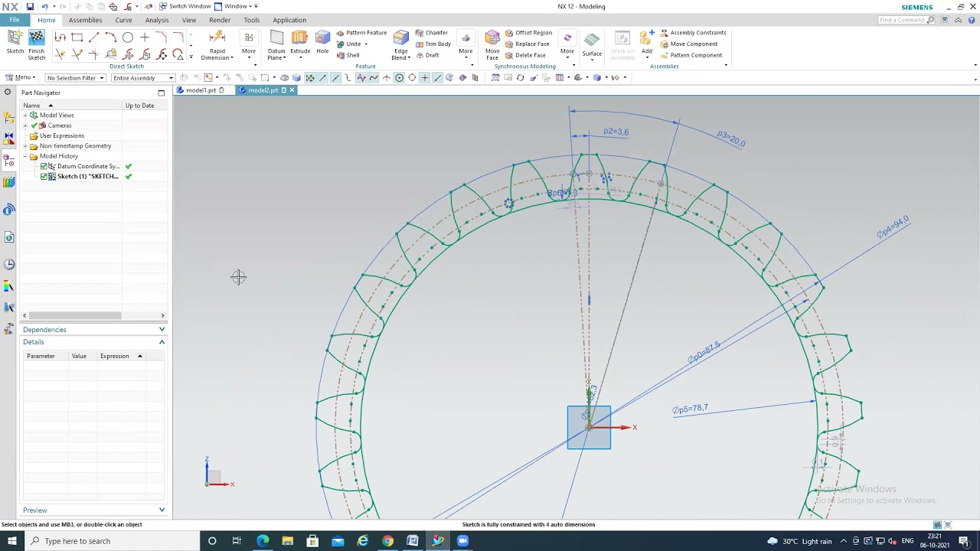The height and width of the screenshot is (551, 980).
Task: Select the Rectangle sketch tool
Action: click(77, 37)
